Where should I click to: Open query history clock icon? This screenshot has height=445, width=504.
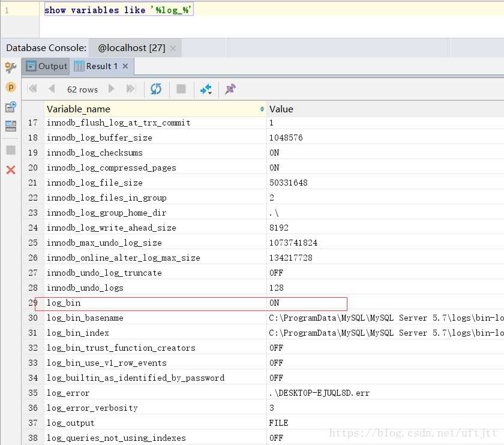[x=11, y=107]
